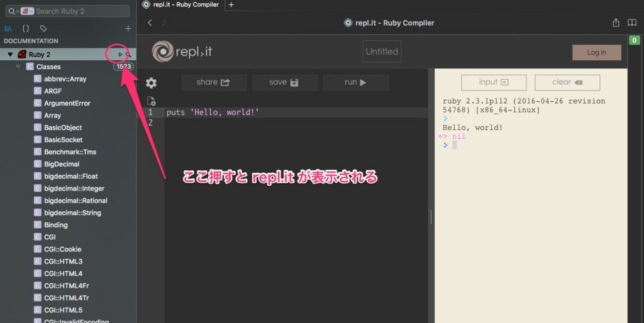Switch to the snippets braces tab icon
This screenshot has width=644, height=323.
tap(25, 28)
